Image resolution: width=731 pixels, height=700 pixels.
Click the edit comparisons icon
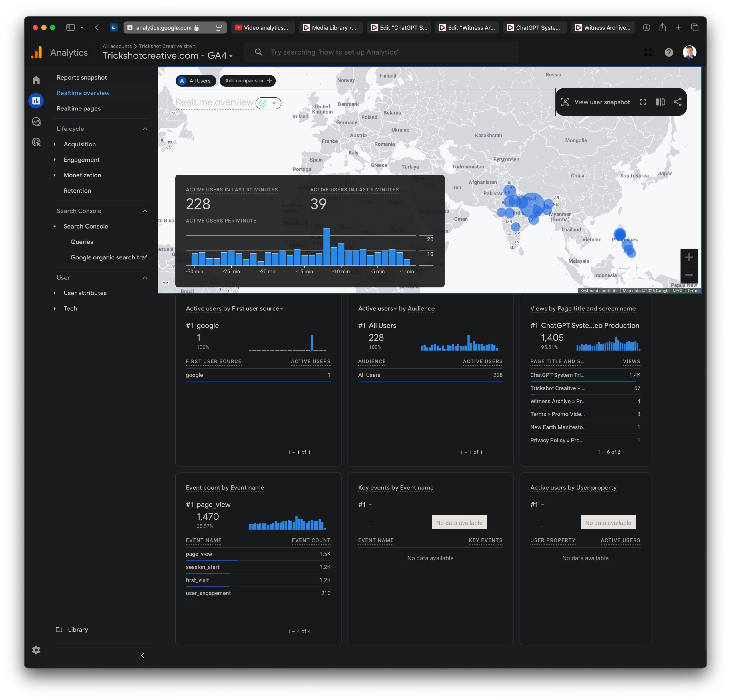(660, 102)
